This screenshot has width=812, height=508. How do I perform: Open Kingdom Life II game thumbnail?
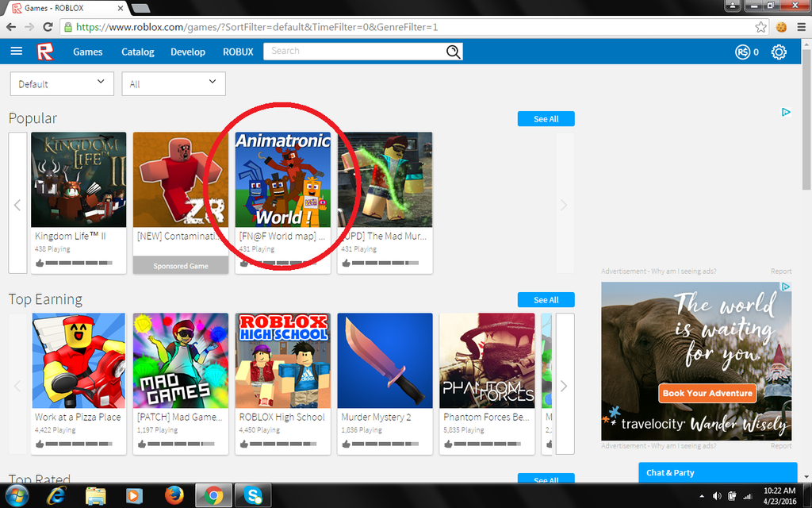click(x=79, y=179)
